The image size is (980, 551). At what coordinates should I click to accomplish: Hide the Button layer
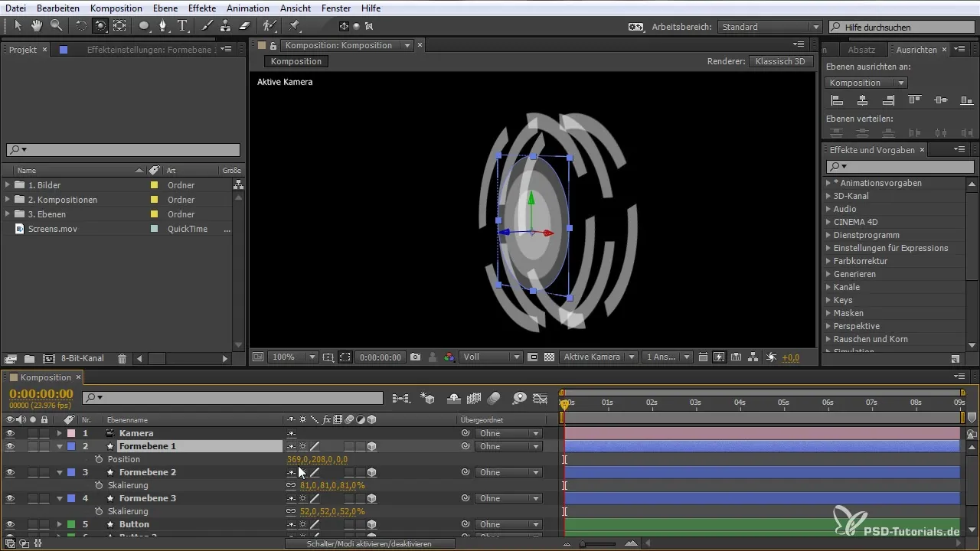point(10,524)
